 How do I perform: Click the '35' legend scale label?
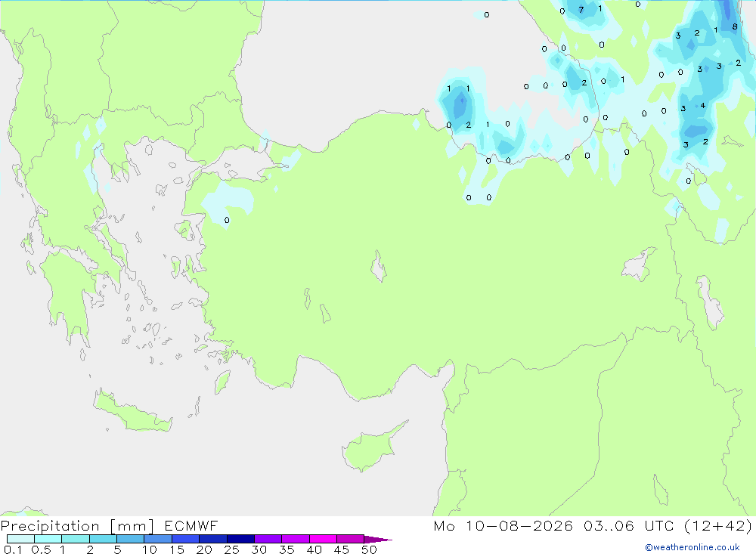pyautogui.click(x=287, y=549)
